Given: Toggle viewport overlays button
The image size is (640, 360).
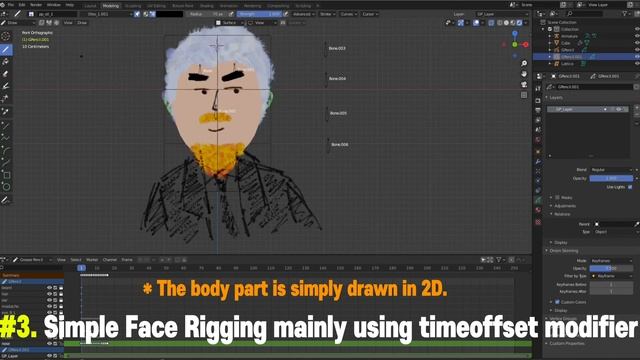Looking at the screenshot, I should (x=476, y=23).
